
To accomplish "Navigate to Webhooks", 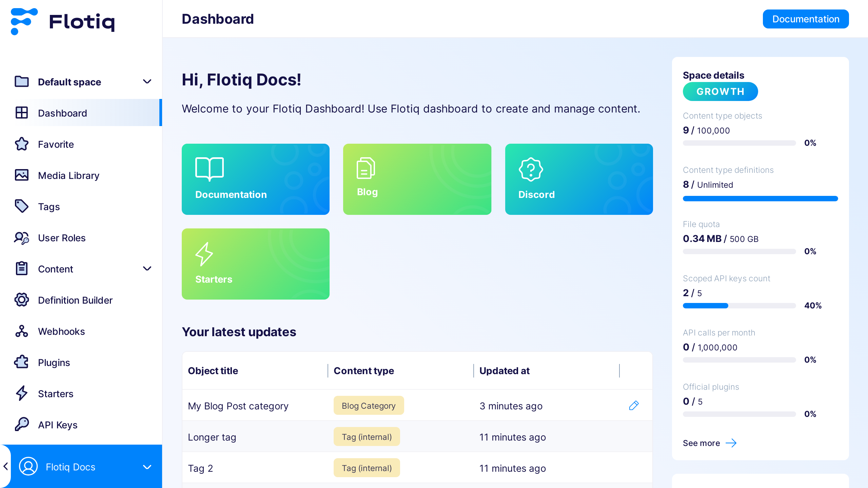I will tap(81, 331).
